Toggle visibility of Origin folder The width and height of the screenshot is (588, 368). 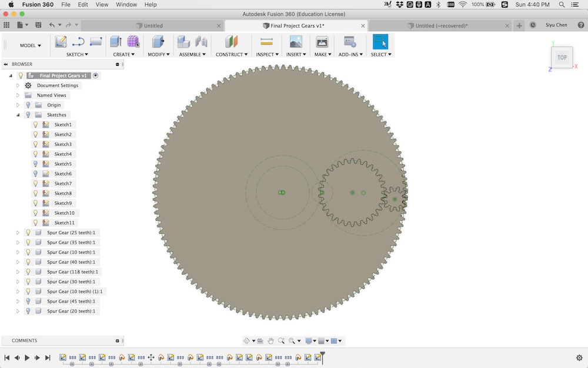tap(28, 105)
